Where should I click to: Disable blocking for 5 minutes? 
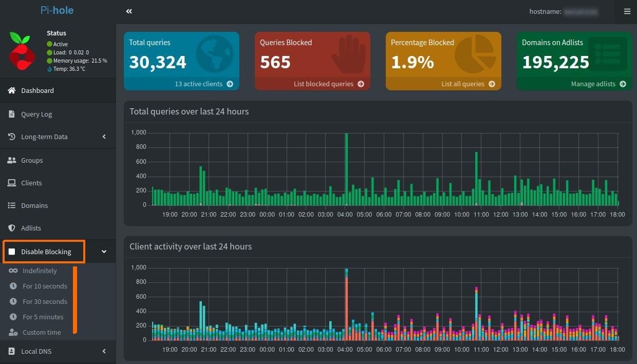(43, 317)
